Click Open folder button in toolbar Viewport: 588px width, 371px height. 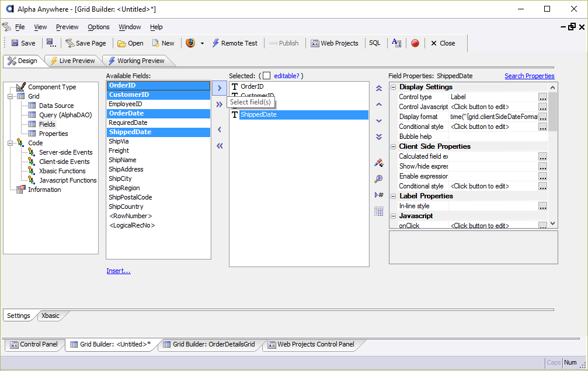[130, 43]
